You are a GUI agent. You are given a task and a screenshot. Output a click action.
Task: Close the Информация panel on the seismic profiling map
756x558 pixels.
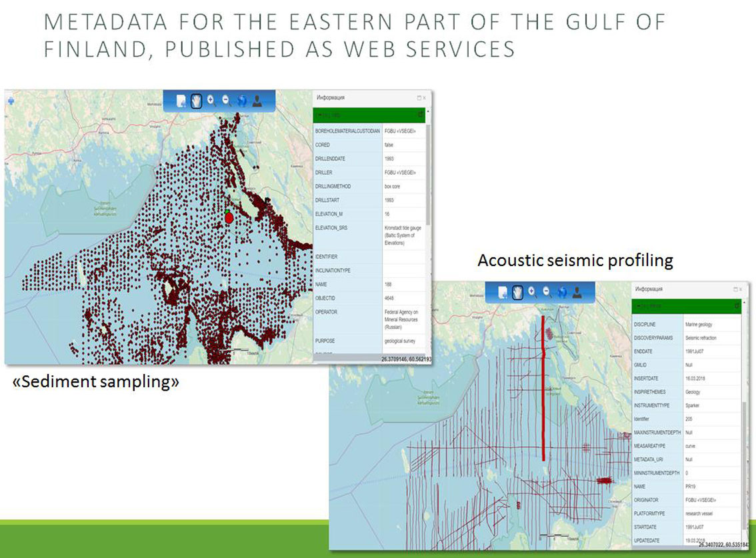pyautogui.click(x=741, y=289)
